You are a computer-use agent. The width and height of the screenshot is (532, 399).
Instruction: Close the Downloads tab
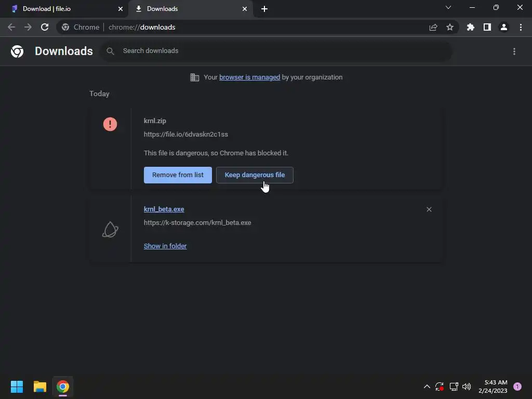click(x=245, y=9)
